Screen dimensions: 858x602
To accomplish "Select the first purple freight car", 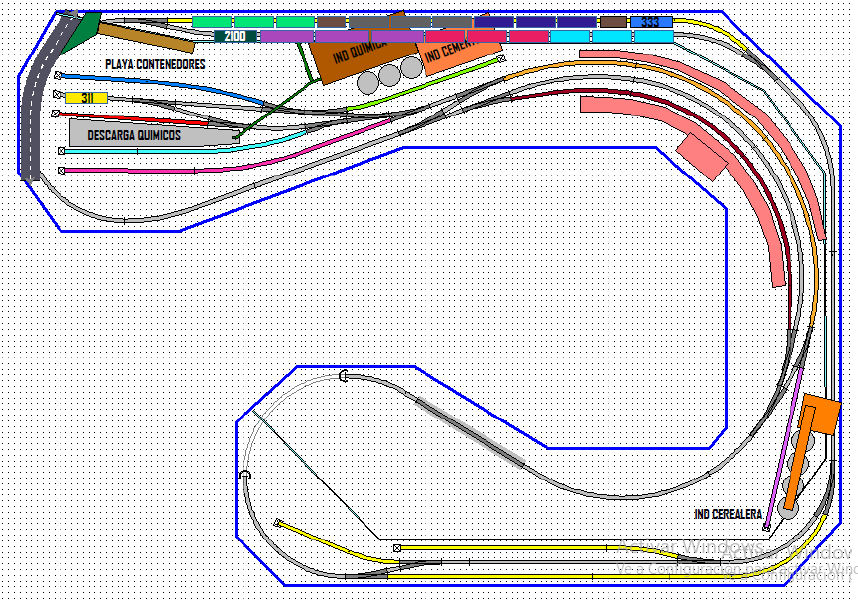I will point(287,37).
